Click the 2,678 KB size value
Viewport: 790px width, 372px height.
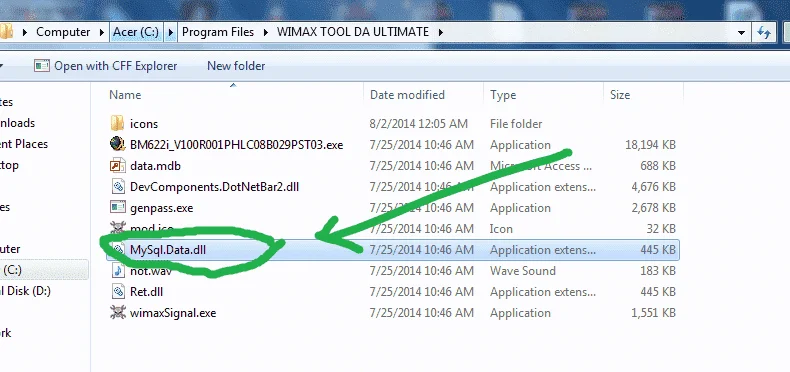(x=653, y=208)
